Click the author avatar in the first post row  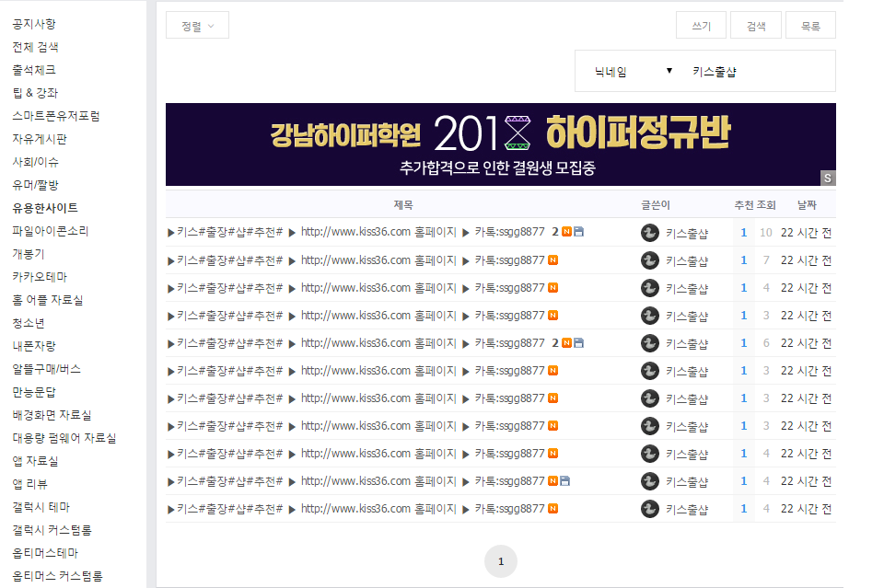[649, 233]
